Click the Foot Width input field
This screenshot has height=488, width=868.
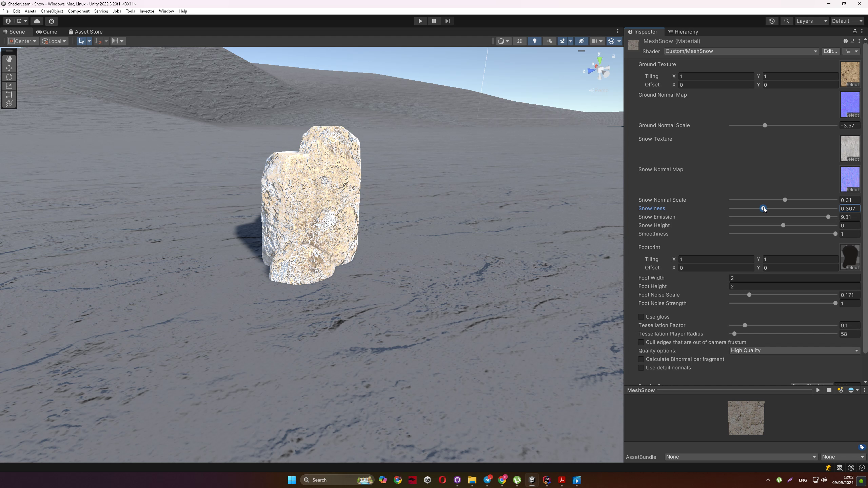pos(795,278)
